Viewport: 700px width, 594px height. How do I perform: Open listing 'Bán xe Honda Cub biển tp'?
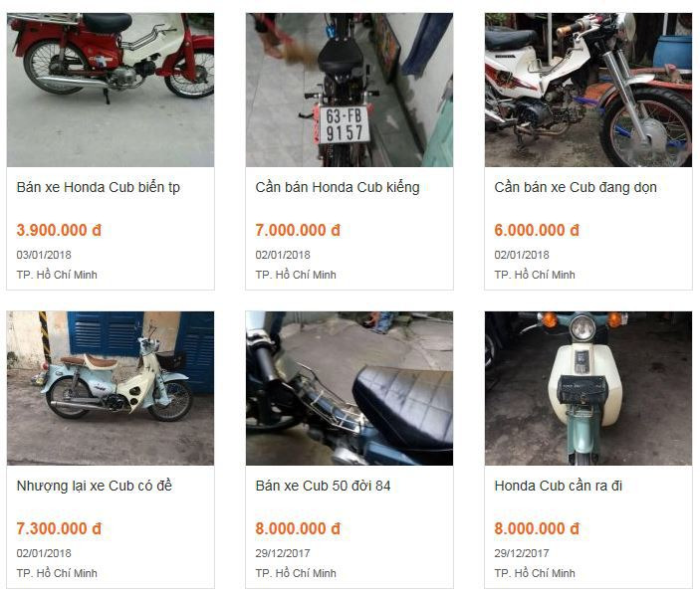[99, 187]
